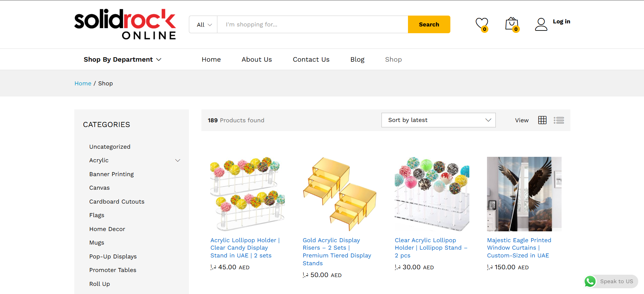Open the Contact Us menu item

point(311,60)
